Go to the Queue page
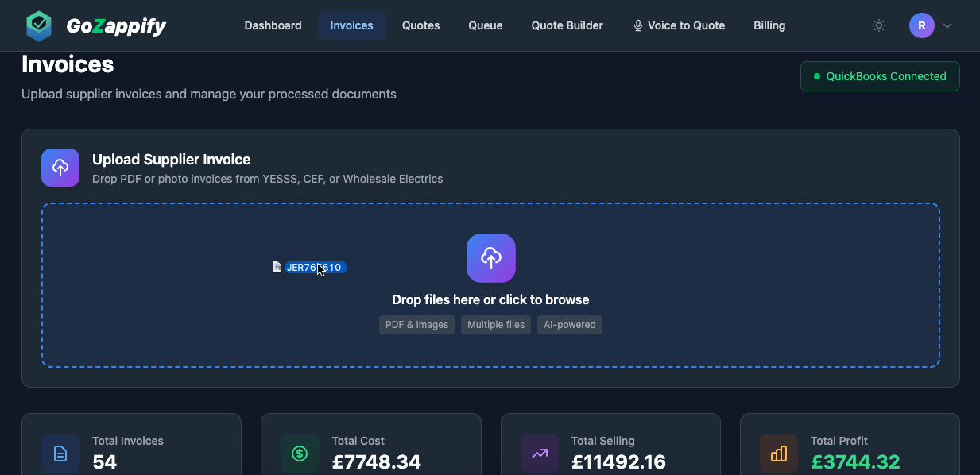 point(485,25)
